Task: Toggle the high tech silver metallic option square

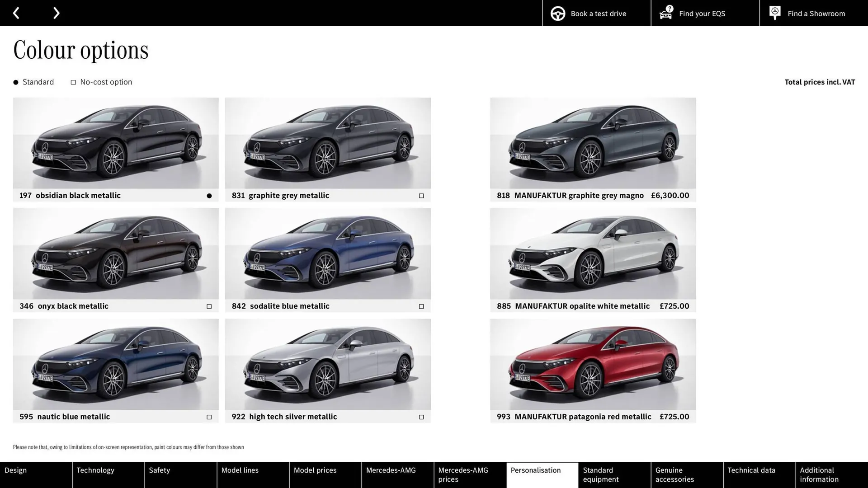Action: pyautogui.click(x=421, y=417)
